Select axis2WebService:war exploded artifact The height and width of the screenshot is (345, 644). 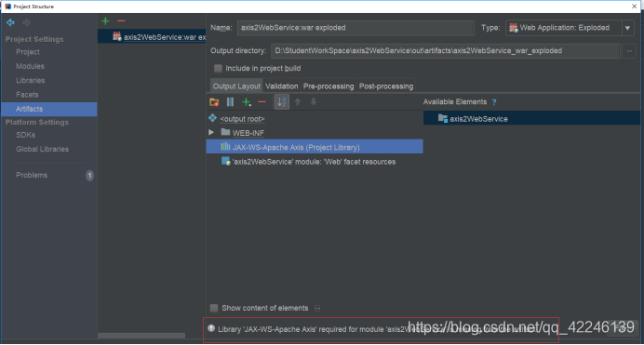[x=152, y=37]
